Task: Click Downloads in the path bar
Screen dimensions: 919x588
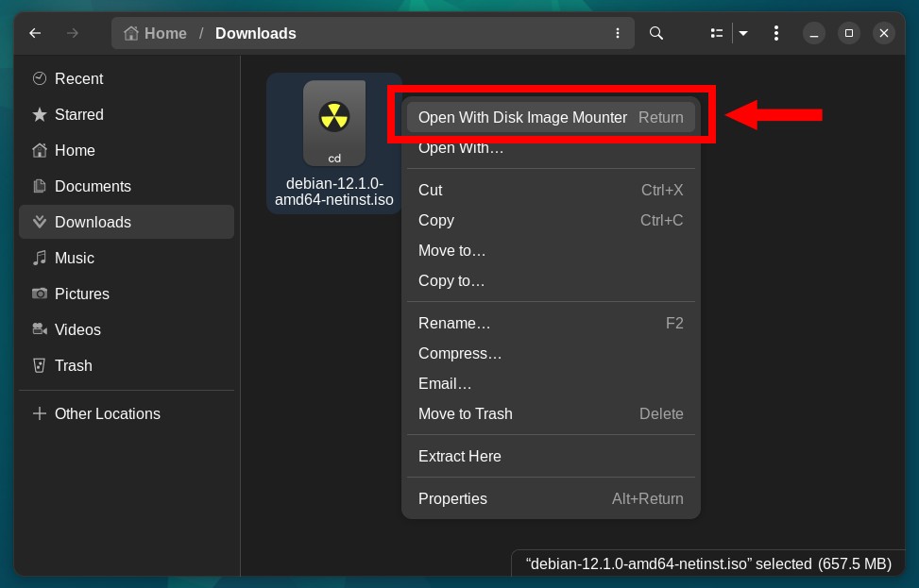Action: [x=256, y=33]
